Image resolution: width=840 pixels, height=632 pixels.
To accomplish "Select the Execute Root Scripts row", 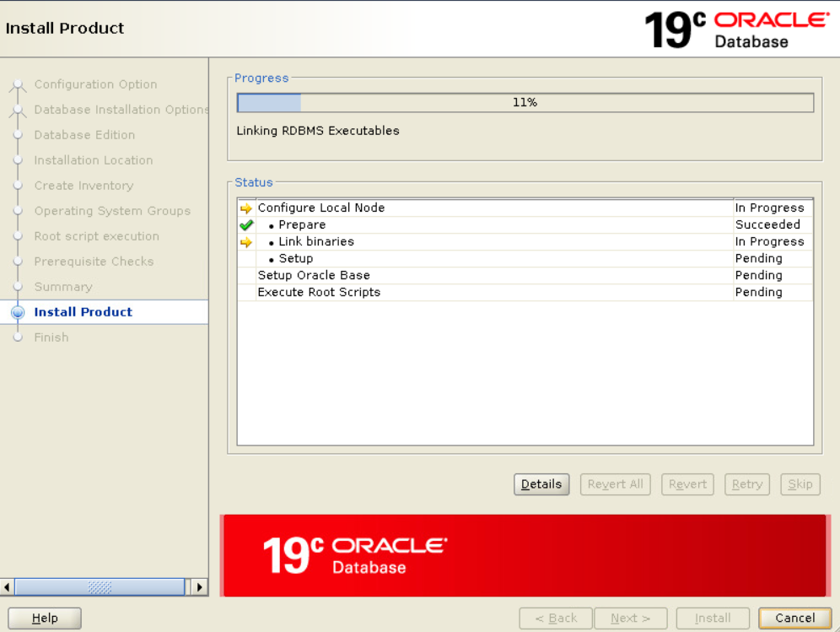I will 525,292.
